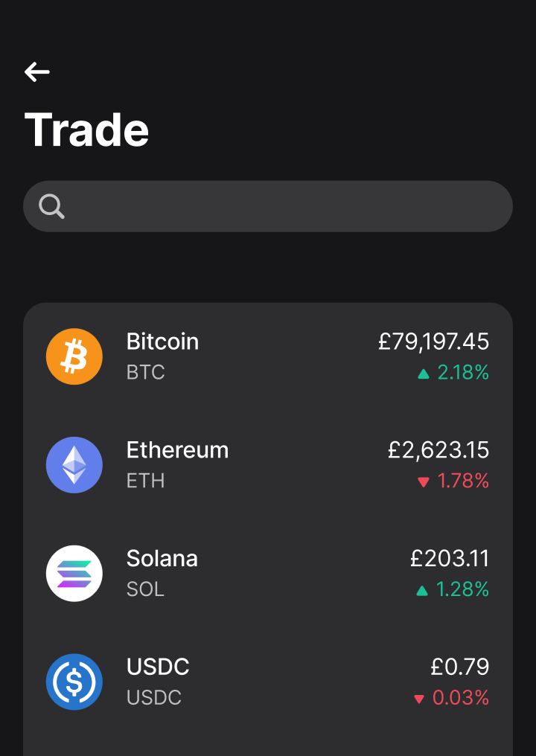536x756 pixels.
Task: Click Solana's green up-triangle indicator
Action: click(x=422, y=591)
